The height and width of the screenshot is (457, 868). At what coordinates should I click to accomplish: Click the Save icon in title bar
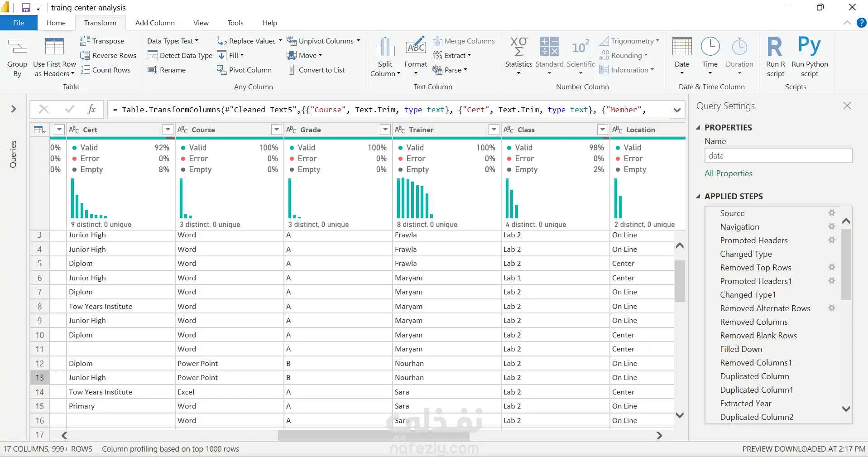point(26,7)
